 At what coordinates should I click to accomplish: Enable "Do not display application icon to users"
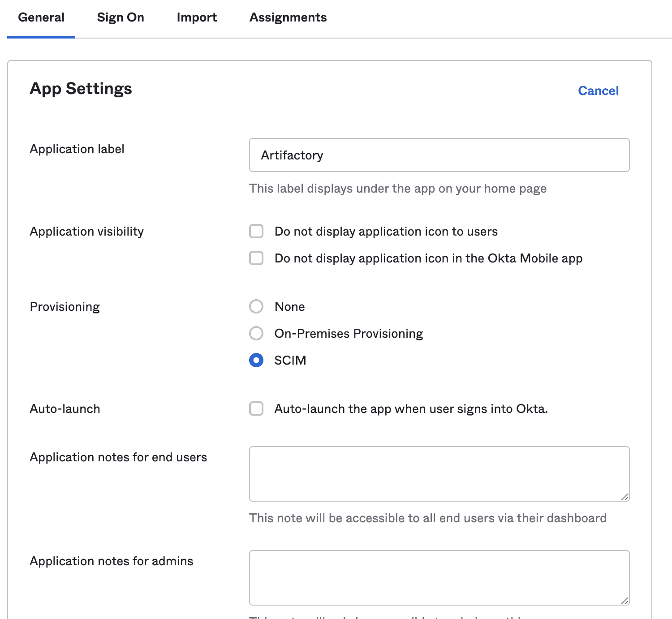pyautogui.click(x=256, y=231)
